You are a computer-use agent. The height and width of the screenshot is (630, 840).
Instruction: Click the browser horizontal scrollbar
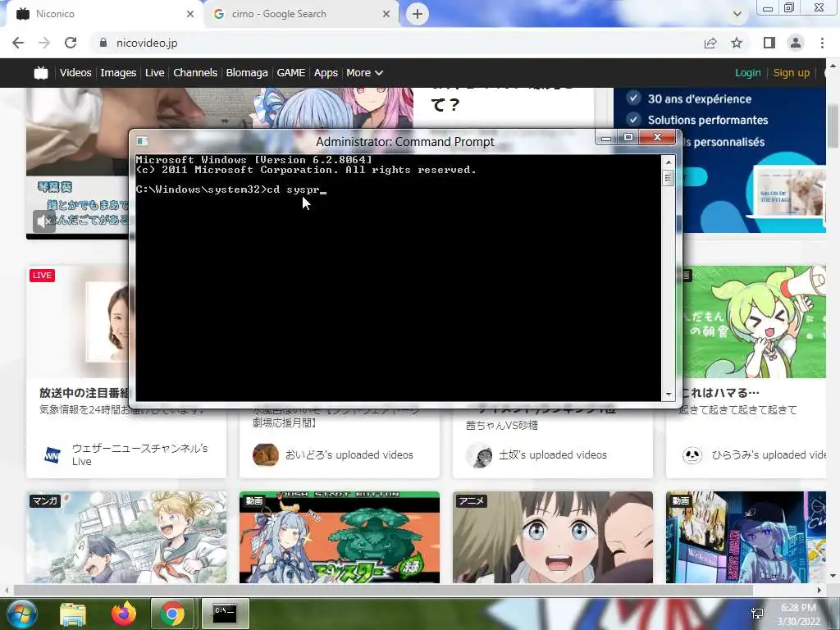[x=383, y=591]
